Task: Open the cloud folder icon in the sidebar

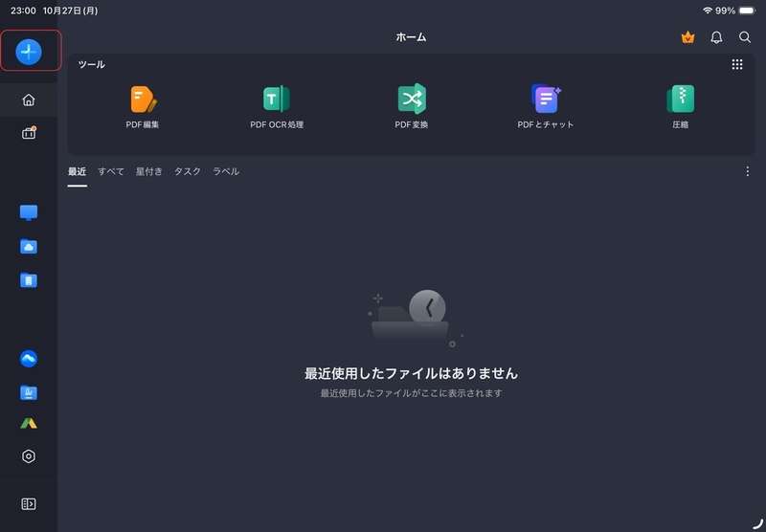Action: point(29,247)
